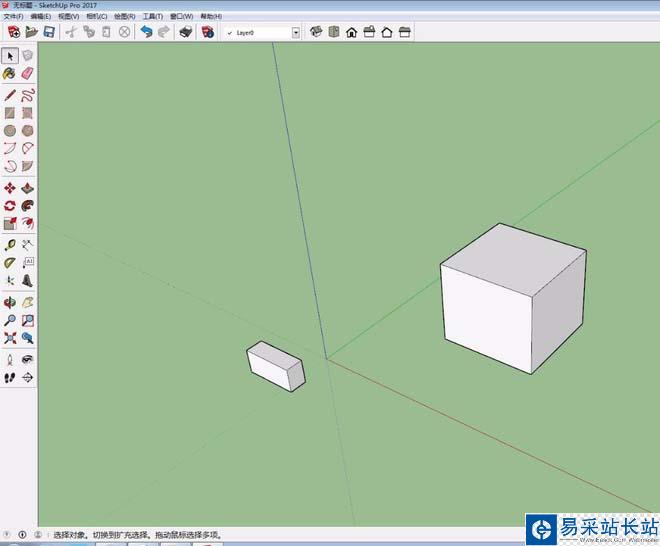Open the 文件(F) menu
Screen dimensions: 660x546
click(x=13, y=16)
